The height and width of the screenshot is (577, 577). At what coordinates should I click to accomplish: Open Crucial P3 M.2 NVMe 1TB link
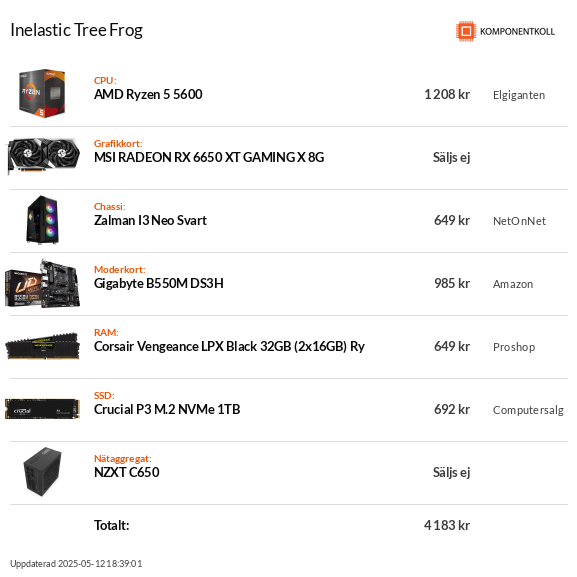[x=167, y=410]
